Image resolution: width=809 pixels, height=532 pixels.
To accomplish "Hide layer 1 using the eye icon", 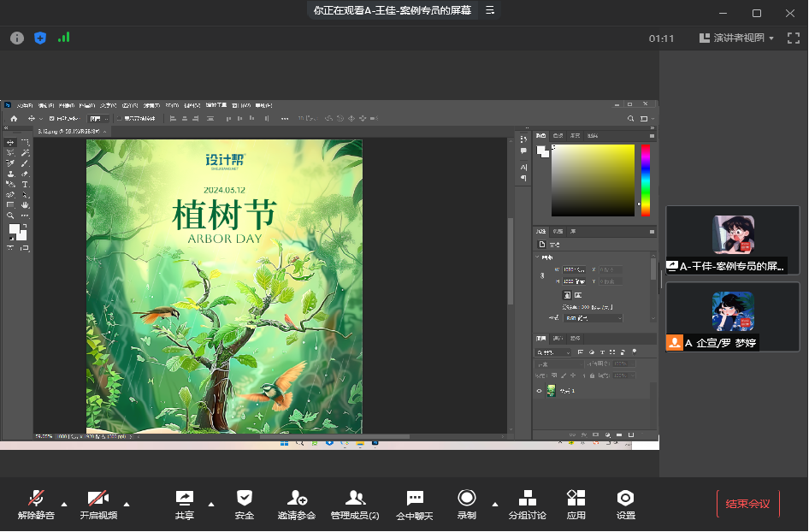I will pos(539,391).
